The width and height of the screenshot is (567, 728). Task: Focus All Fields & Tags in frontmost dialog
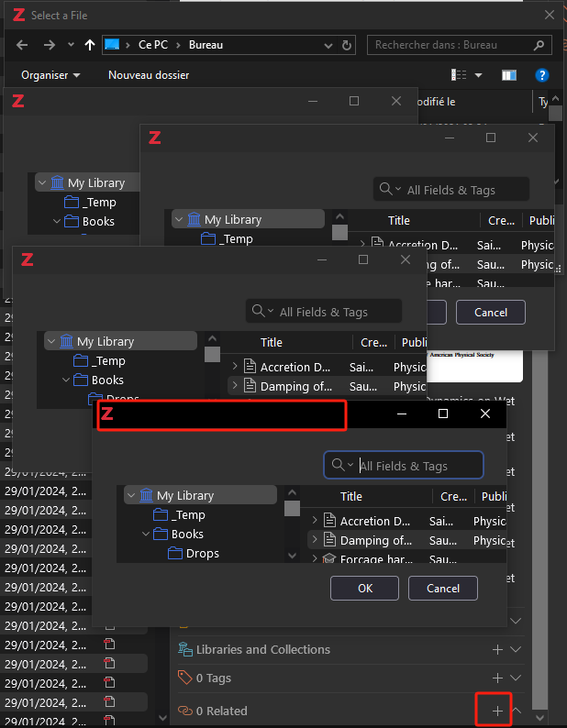(404, 465)
